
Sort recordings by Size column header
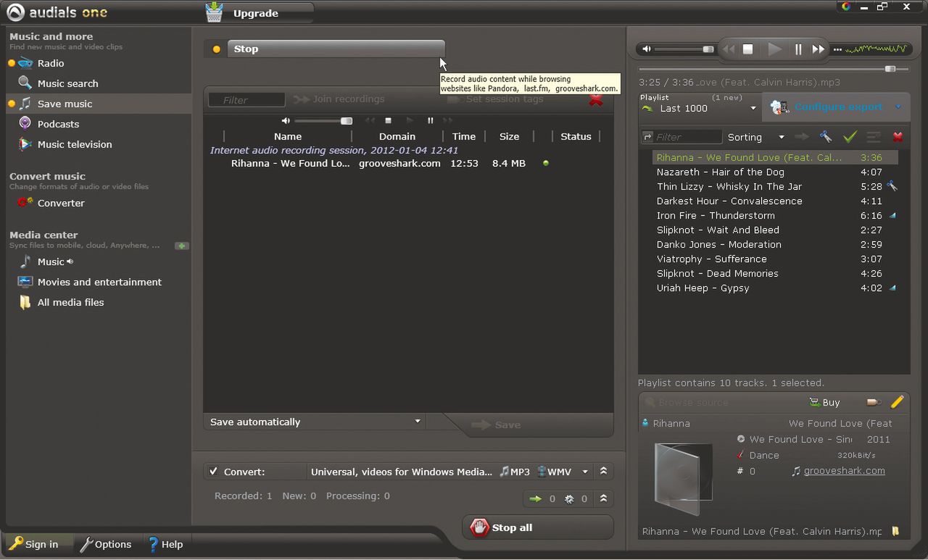point(509,136)
